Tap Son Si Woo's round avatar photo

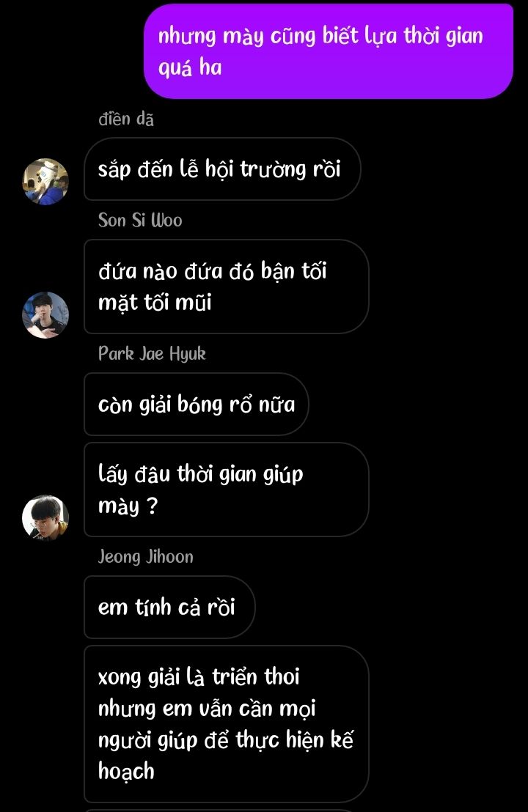coord(45,315)
